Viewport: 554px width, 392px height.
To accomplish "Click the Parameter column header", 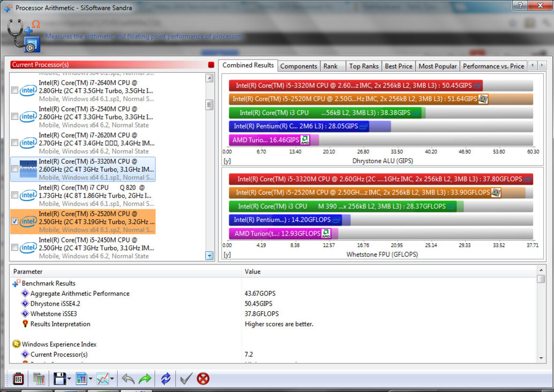I will 126,272.
